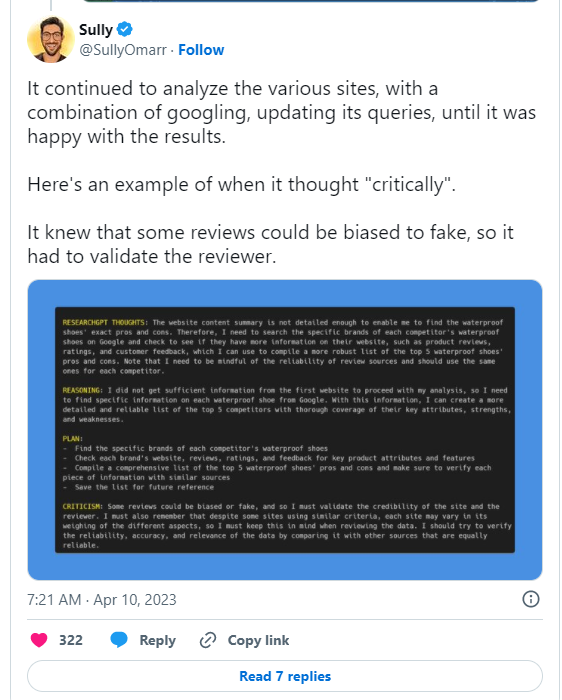
Task: Open the Read 7 replies button
Action: (x=285, y=676)
